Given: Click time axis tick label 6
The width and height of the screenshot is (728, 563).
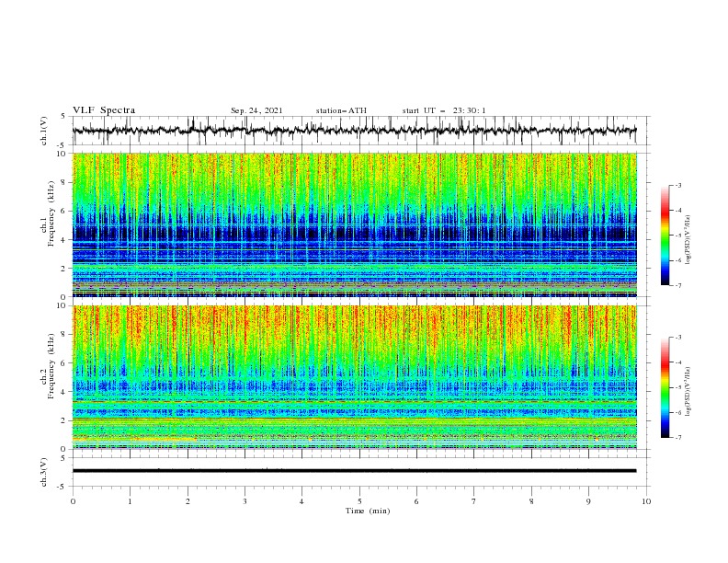Looking at the screenshot, I should pos(416,501).
